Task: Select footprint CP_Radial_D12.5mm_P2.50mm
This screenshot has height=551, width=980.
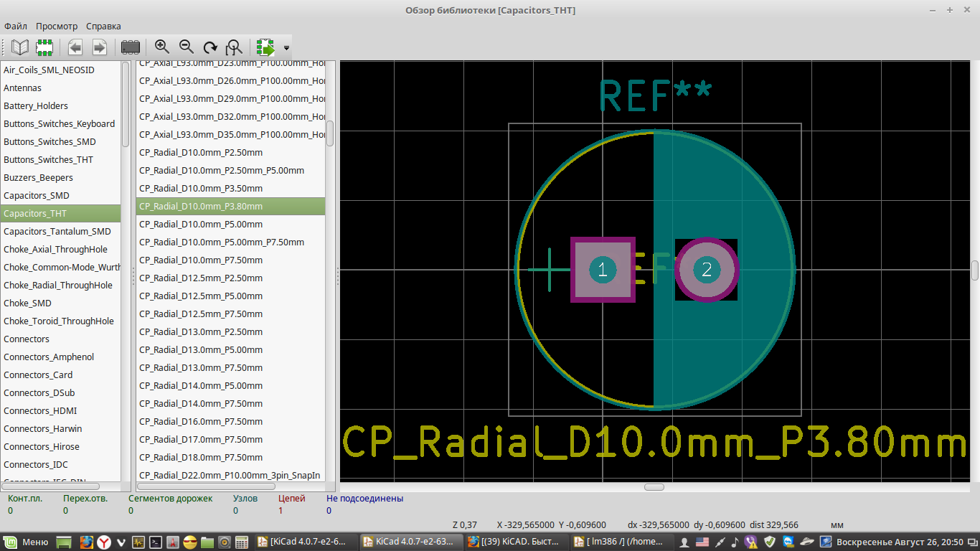Action: pos(230,278)
